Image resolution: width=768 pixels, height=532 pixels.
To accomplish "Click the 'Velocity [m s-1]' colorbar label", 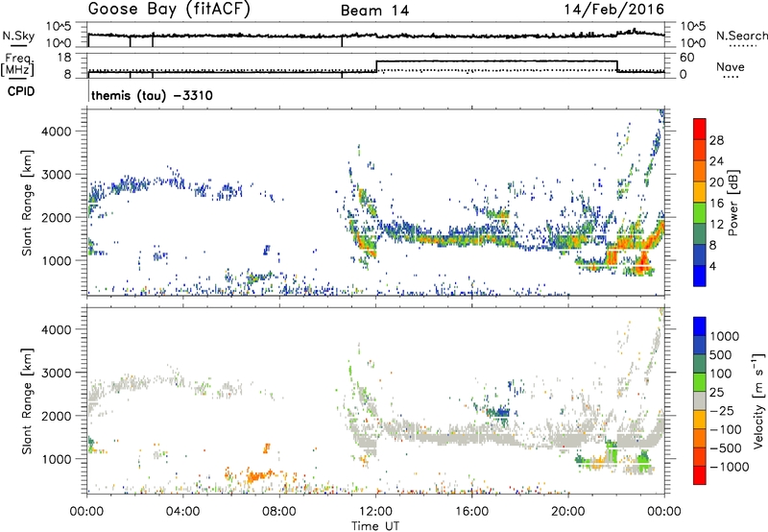I will pyautogui.click(x=758, y=399).
